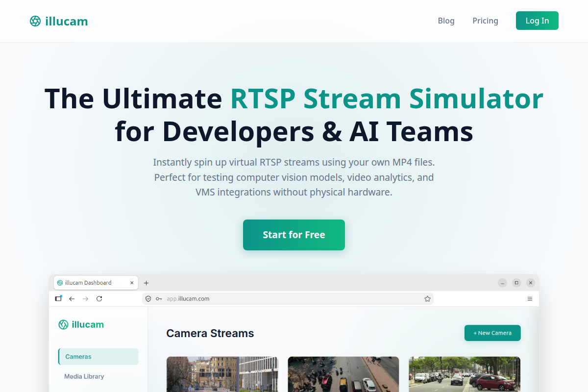Open the aerial traffic camera stream thumbnail
This screenshot has width=588, height=392.
343,374
